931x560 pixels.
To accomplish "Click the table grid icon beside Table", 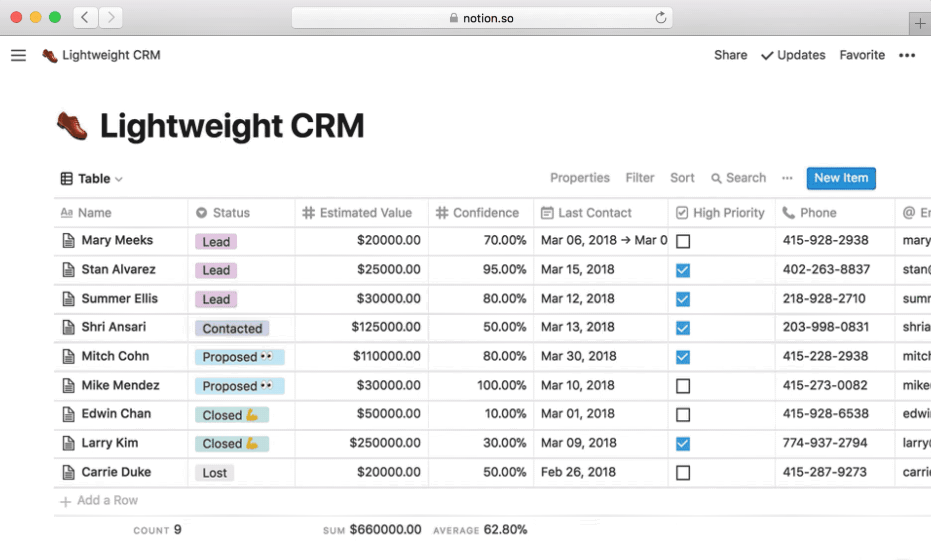I will click(x=67, y=179).
